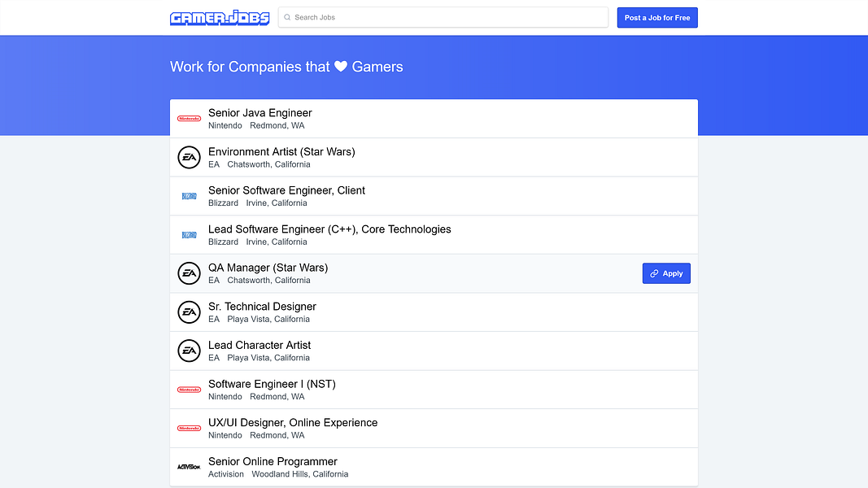Viewport: 868px width, 488px height.
Task: Select the EA logo beside Sr. Technical Designer
Action: coord(189,312)
